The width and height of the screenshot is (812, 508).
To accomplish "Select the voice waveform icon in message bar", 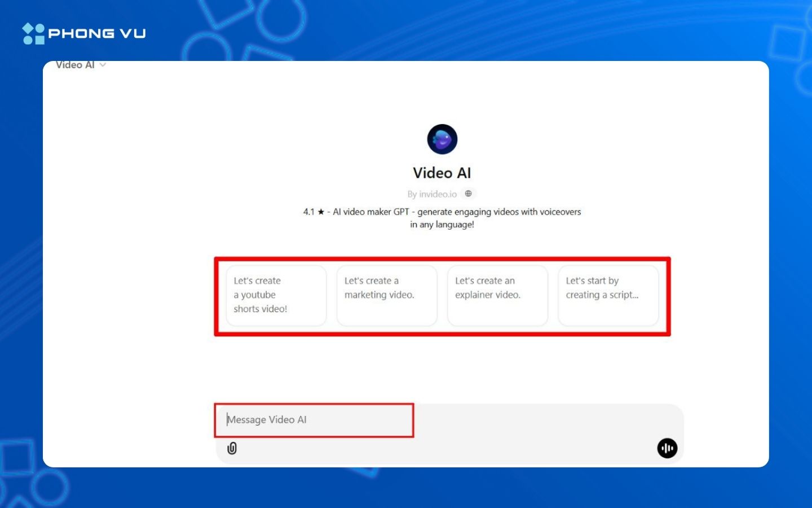I will point(667,448).
